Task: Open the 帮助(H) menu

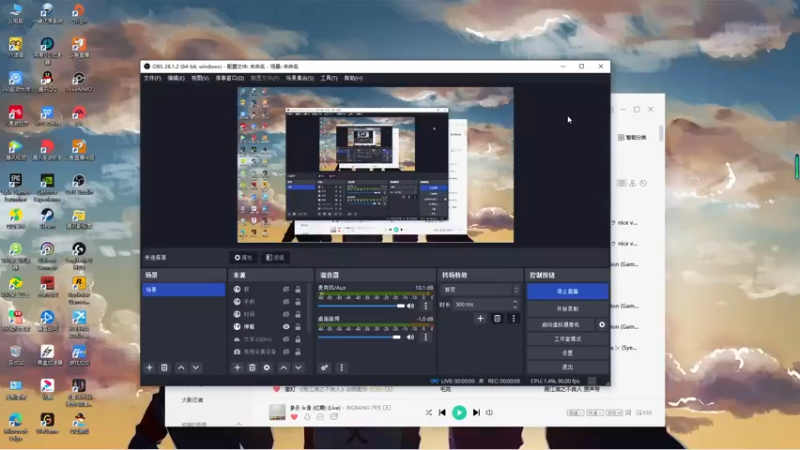Action: (353, 78)
